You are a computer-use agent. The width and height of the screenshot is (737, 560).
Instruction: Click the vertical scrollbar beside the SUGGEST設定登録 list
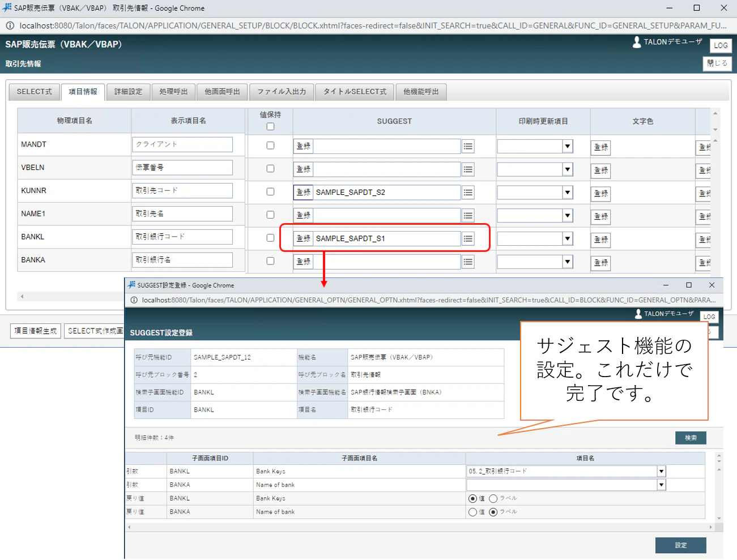point(719,487)
